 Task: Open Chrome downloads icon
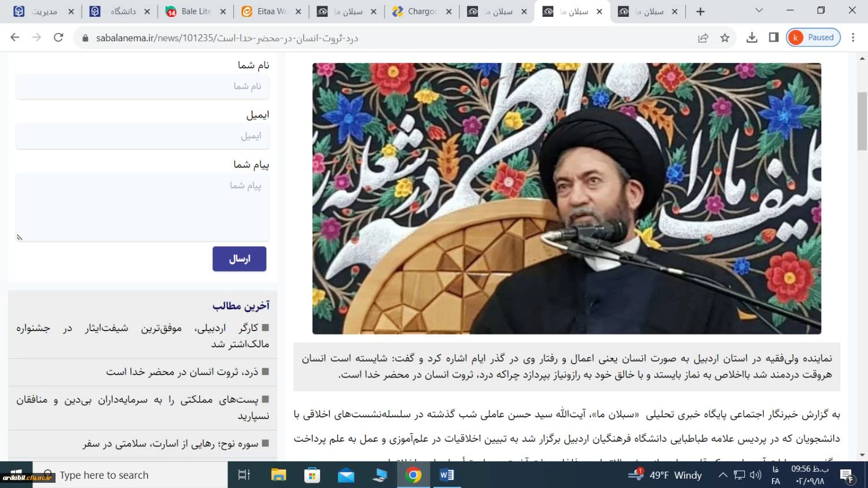click(752, 38)
